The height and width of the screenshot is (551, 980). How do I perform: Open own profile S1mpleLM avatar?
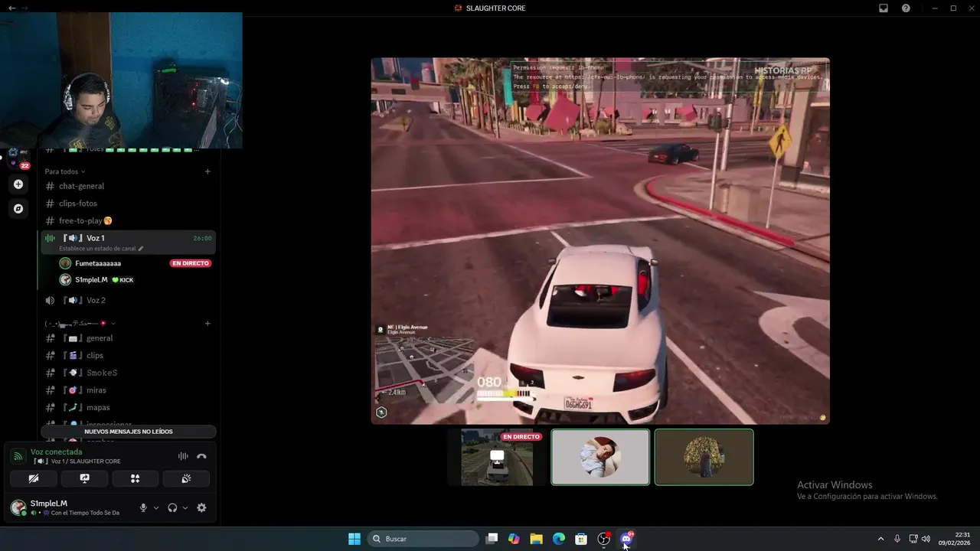pyautogui.click(x=18, y=507)
